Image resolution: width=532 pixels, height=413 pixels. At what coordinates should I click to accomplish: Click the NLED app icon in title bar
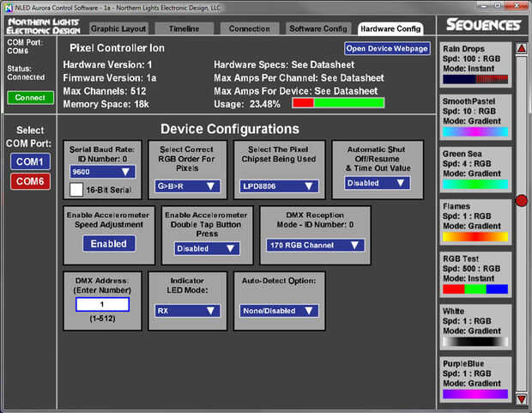click(8, 8)
